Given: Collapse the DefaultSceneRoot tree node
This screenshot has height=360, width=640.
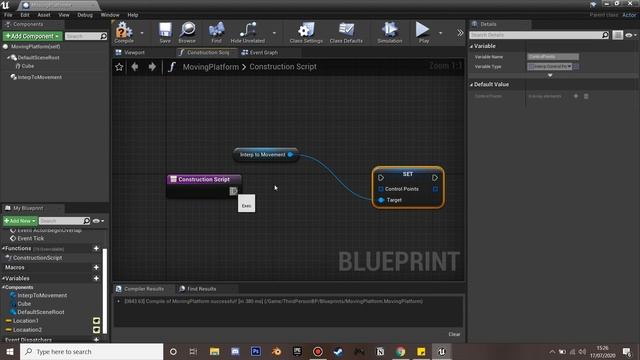Looking at the screenshot, I should click(8, 58).
